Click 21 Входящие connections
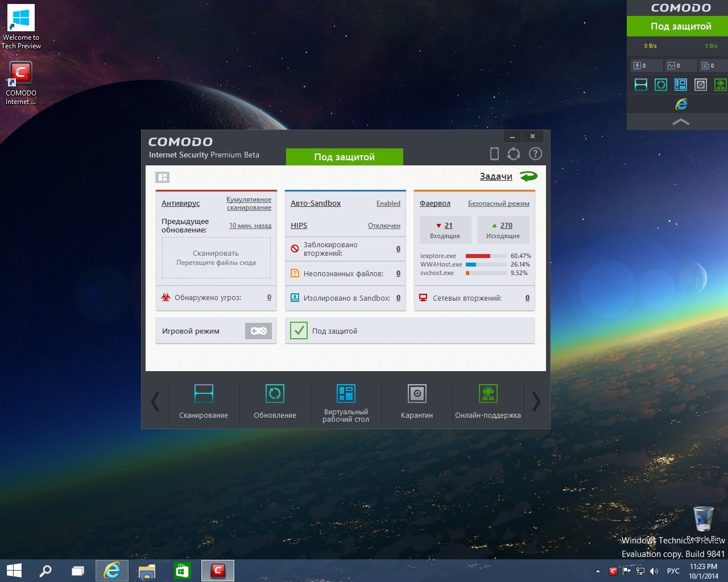Screen dimensions: 728x582 pyautogui.click(x=445, y=230)
